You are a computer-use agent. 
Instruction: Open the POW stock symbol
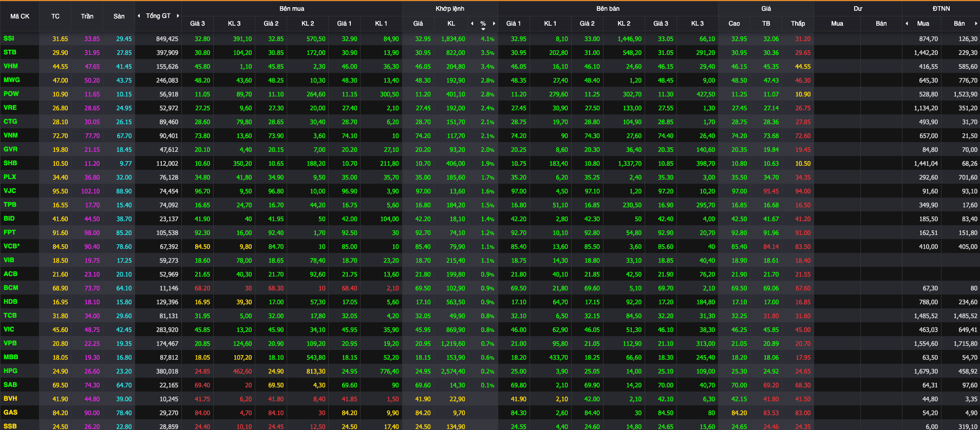(11, 94)
